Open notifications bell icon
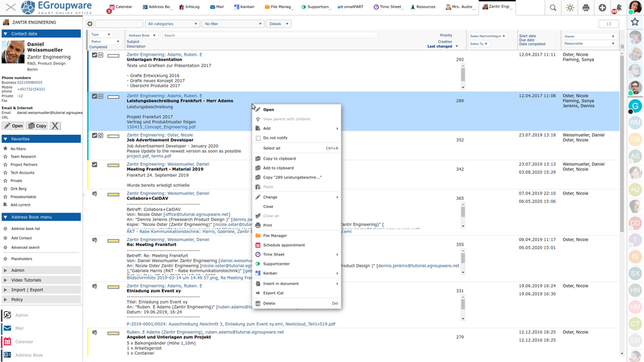Viewport: 644px width, 362px height. pyautogui.click(x=619, y=7)
